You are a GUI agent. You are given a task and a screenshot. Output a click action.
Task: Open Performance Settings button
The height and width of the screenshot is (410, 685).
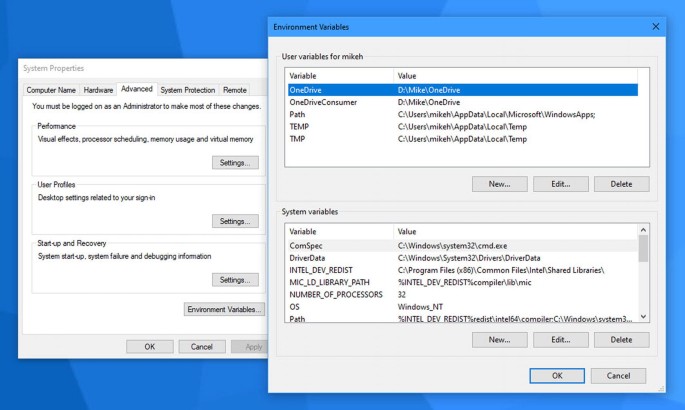pyautogui.click(x=235, y=163)
